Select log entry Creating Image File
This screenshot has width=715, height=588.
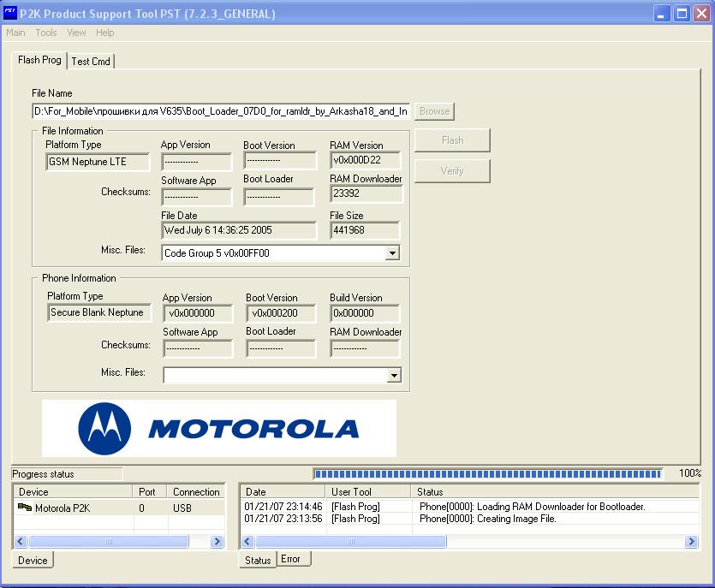[x=487, y=519]
